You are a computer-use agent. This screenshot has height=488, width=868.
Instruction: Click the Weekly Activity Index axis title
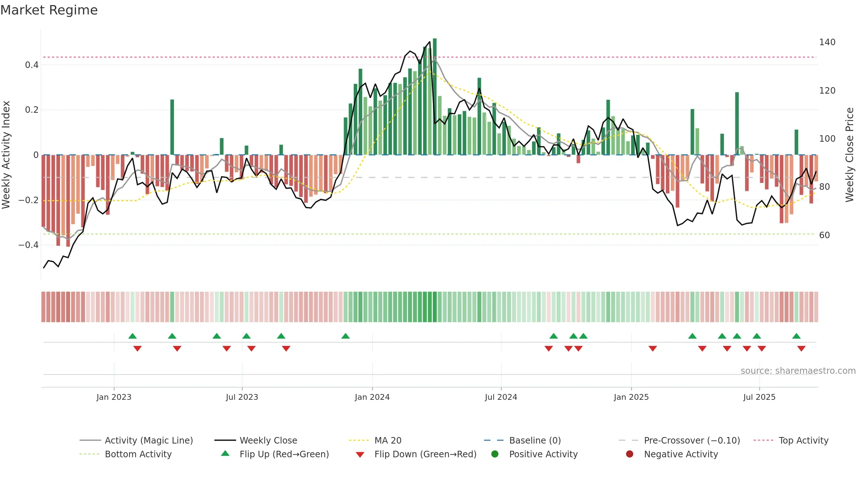coord(6,155)
